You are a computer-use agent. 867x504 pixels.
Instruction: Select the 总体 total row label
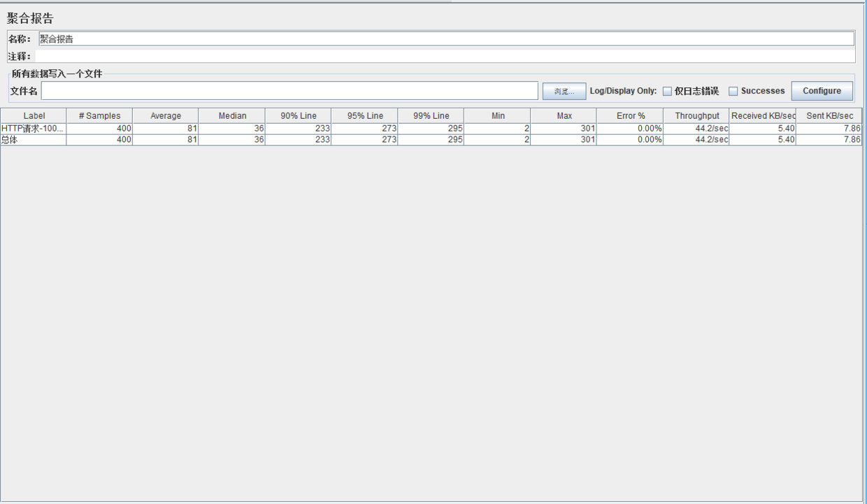point(34,140)
